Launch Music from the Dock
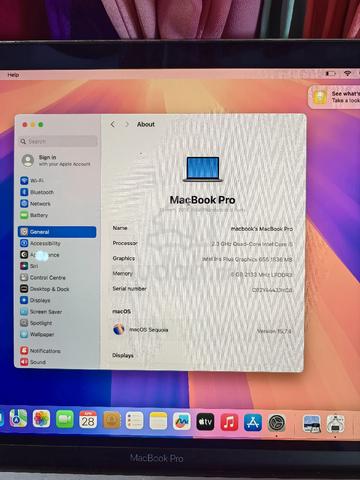 click(229, 422)
